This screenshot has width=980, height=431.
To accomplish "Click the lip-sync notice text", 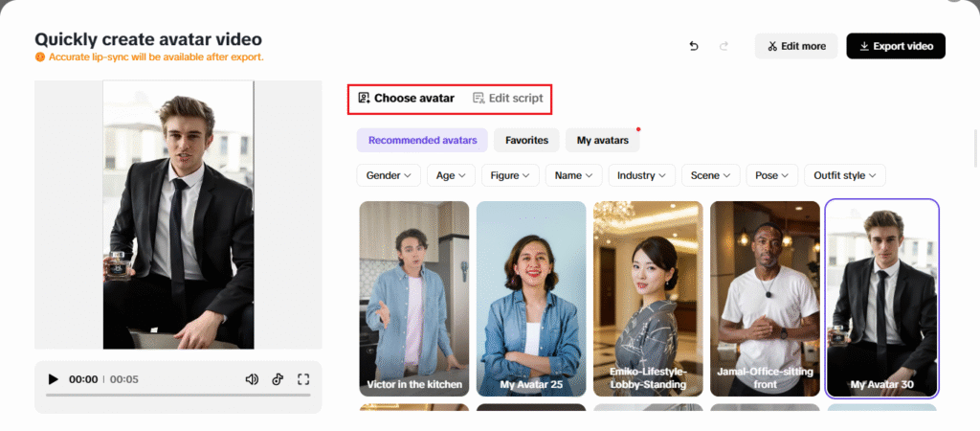I will pyautogui.click(x=156, y=57).
